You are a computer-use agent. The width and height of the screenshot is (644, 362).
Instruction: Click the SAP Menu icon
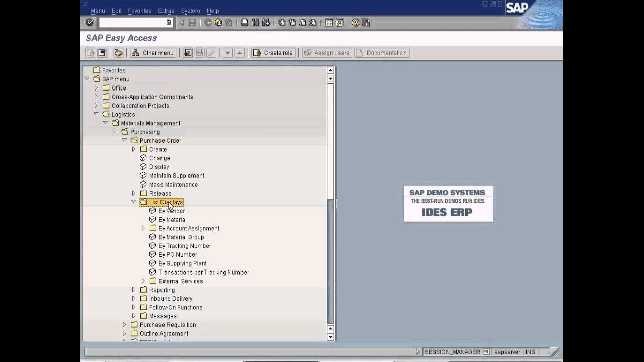click(x=102, y=53)
